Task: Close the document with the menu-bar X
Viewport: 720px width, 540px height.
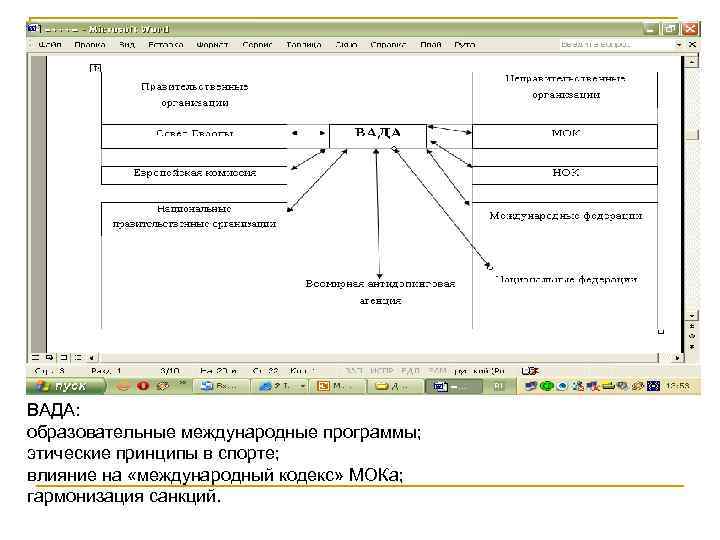Action: tap(692, 45)
